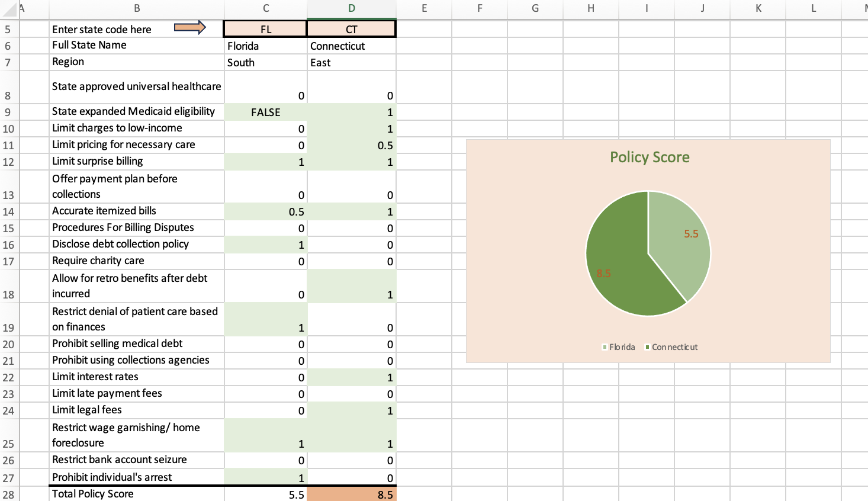The width and height of the screenshot is (868, 501).
Task: Click row 28 header
Action: coord(8,494)
